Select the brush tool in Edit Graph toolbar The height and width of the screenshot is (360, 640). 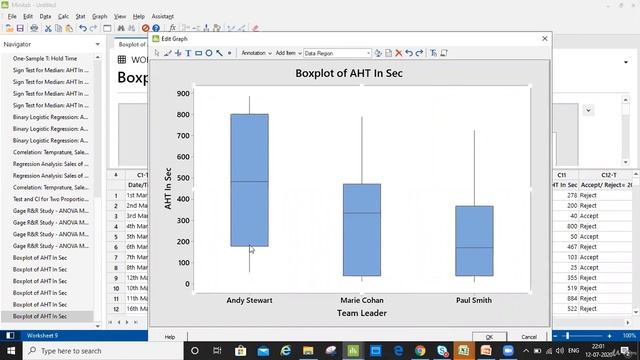[168, 53]
